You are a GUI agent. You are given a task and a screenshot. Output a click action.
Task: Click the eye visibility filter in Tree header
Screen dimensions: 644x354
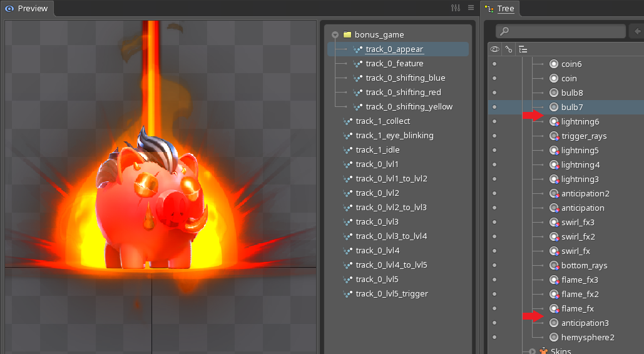tap(494, 49)
